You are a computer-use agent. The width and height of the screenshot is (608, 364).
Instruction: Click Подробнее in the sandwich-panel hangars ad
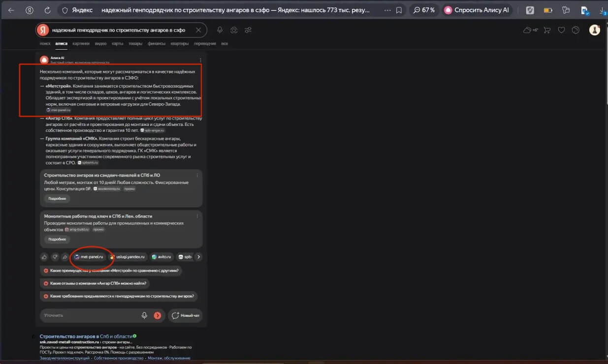pos(57,198)
